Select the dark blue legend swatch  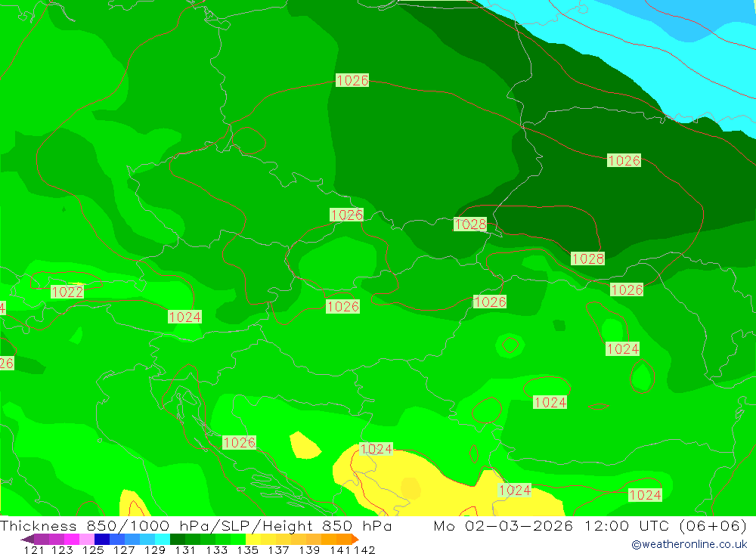click(102, 539)
